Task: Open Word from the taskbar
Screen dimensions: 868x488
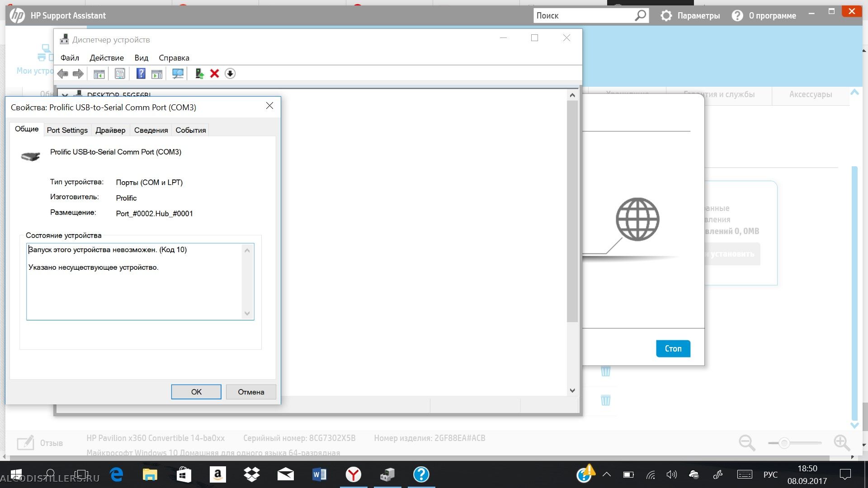Action: tap(319, 474)
